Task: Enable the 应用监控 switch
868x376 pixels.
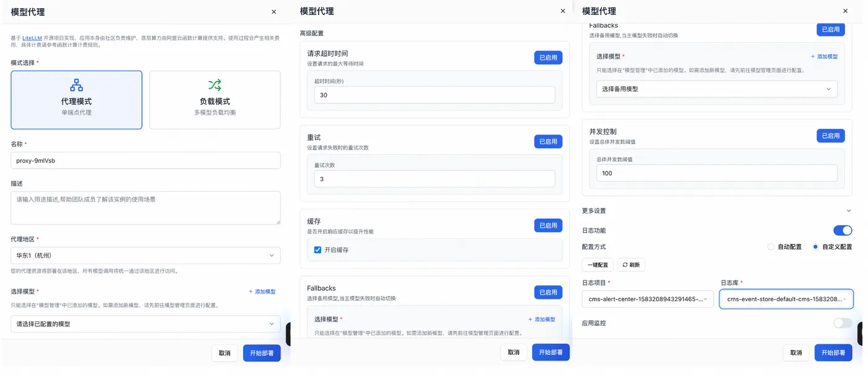Action: click(x=843, y=323)
